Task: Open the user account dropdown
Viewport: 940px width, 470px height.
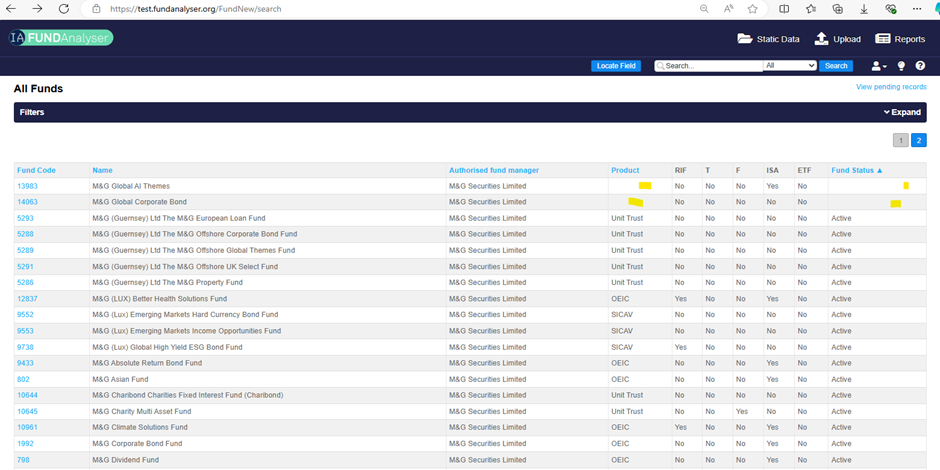Action: (879, 66)
